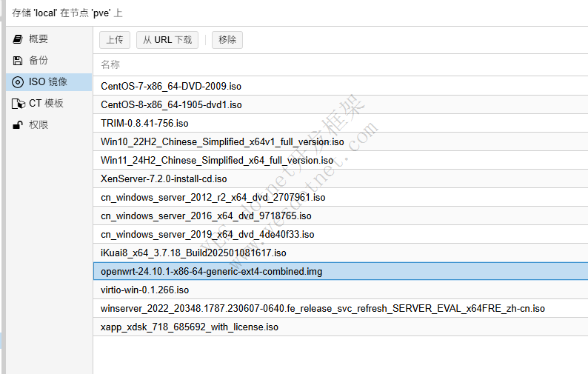Select virtio-win-0.1.266.iso row
Viewport: 588px width, 374px height.
341,290
